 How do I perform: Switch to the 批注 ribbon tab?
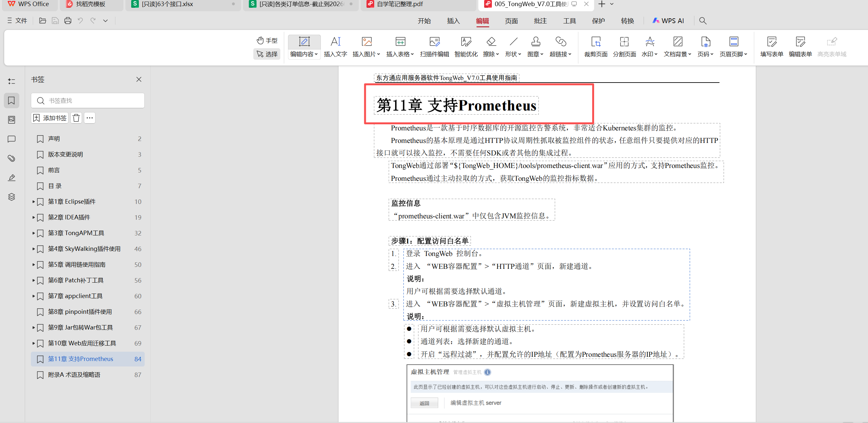point(540,21)
